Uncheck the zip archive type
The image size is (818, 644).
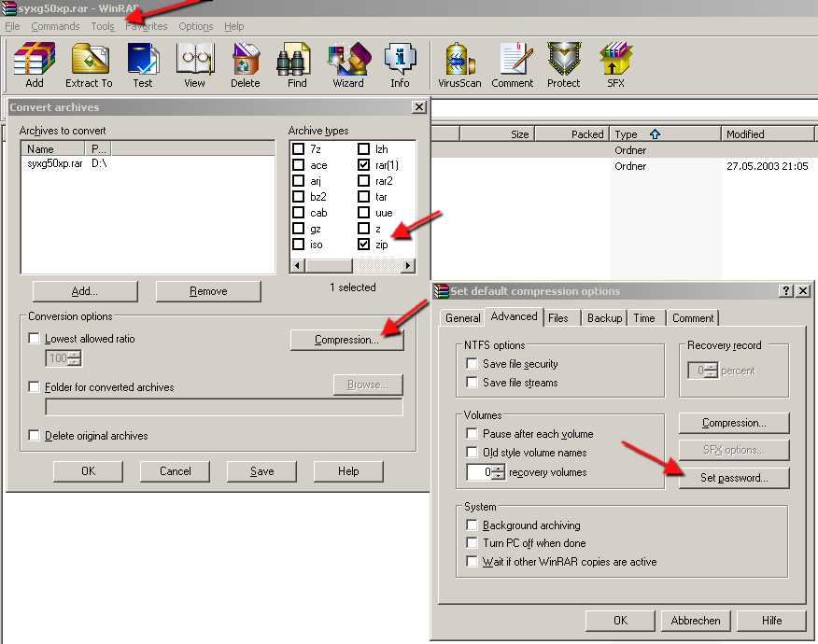(x=363, y=244)
